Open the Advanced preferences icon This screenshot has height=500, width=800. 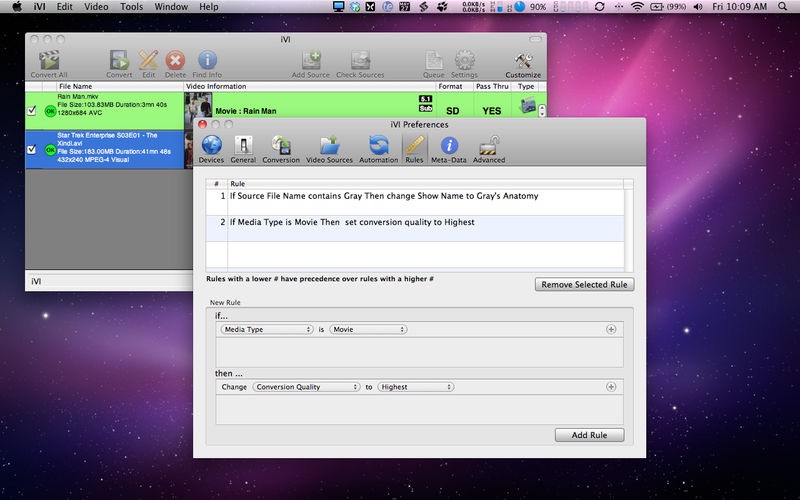[x=489, y=149]
